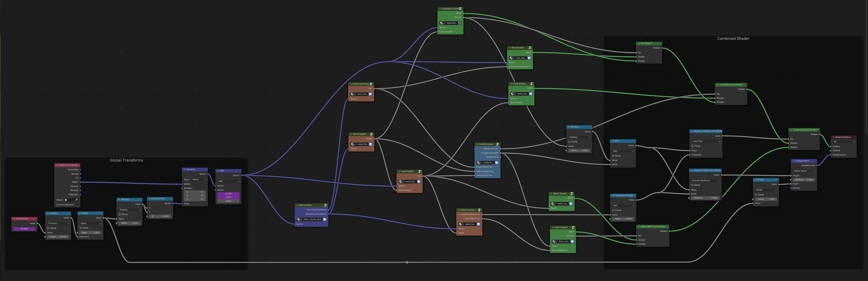868x281 pixels.
Task: Collapse the Material Output node
Action: pos(833,137)
